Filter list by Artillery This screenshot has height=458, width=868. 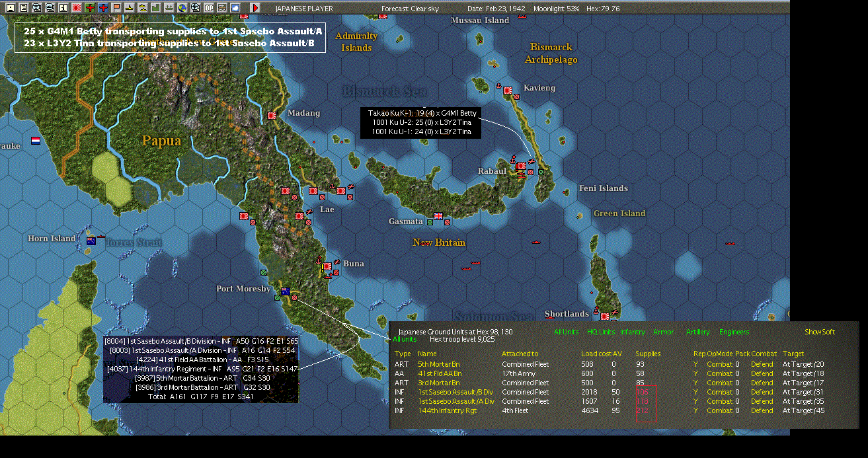[698, 332]
